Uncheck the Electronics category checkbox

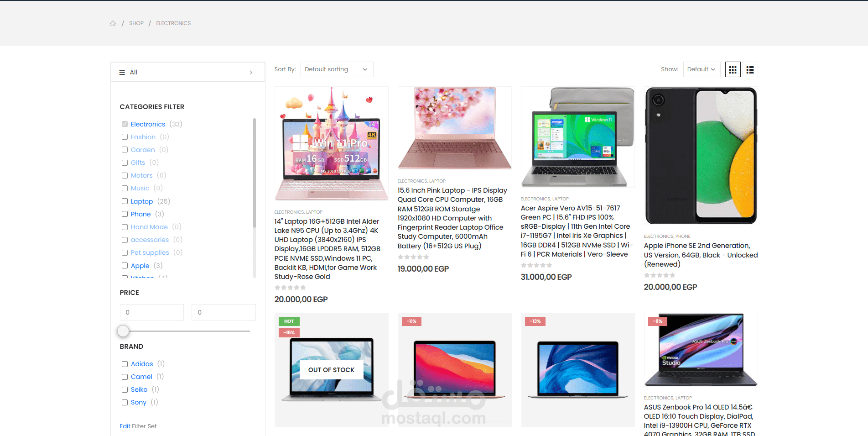click(x=125, y=124)
